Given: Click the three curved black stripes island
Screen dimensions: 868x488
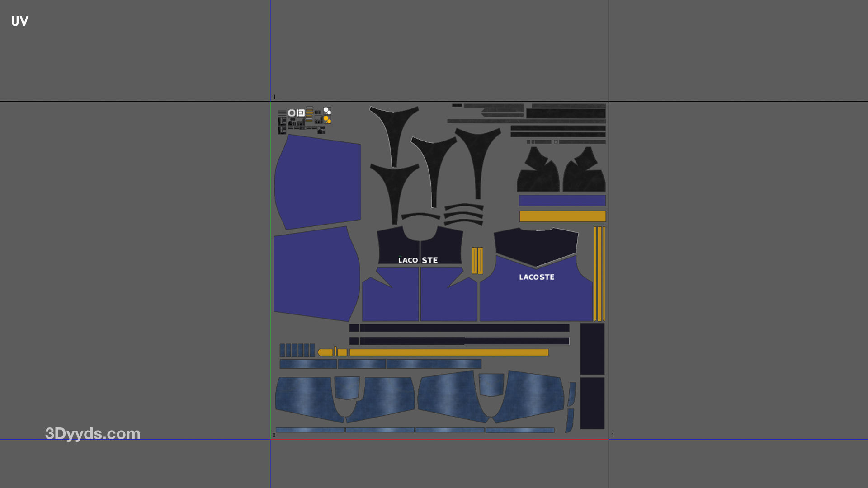Looking at the screenshot, I should 464,214.
